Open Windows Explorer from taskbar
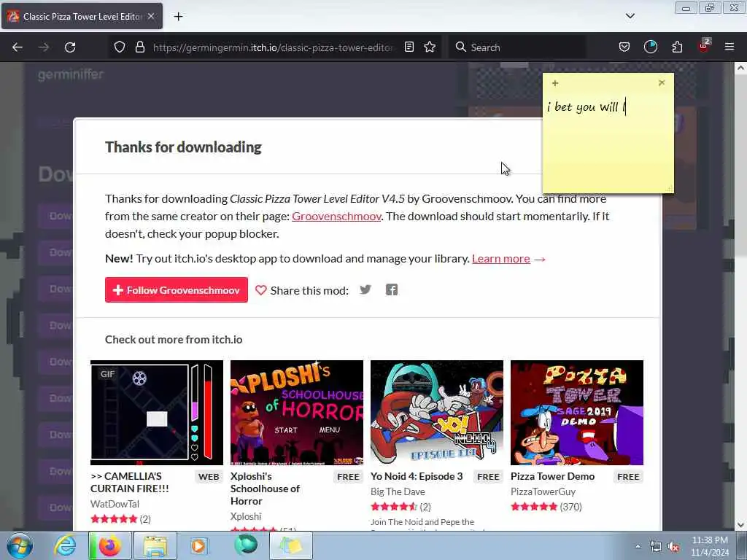This screenshot has width=747, height=560. (x=155, y=545)
